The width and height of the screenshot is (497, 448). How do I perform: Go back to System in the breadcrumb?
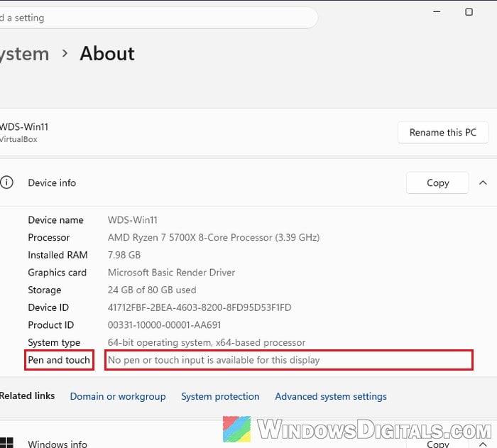(24, 54)
